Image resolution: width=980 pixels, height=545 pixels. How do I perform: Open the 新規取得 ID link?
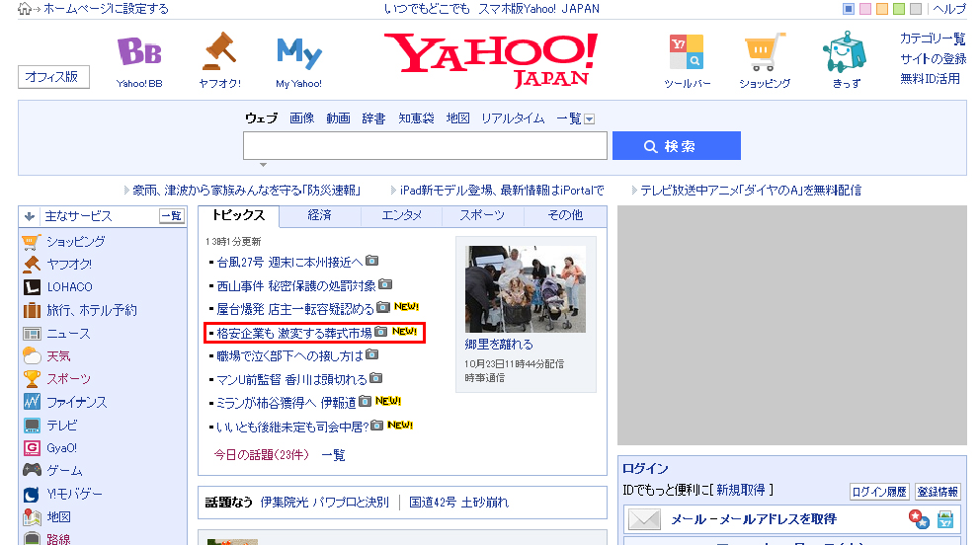(741, 490)
